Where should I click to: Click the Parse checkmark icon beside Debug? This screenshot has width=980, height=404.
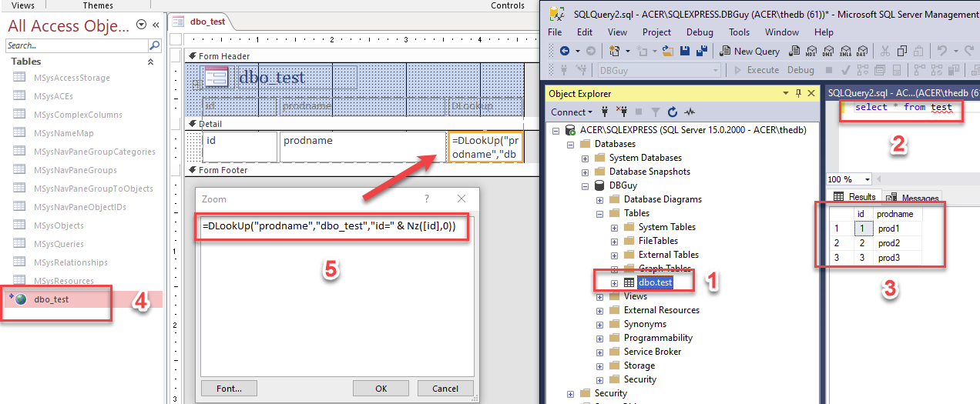[x=845, y=70]
